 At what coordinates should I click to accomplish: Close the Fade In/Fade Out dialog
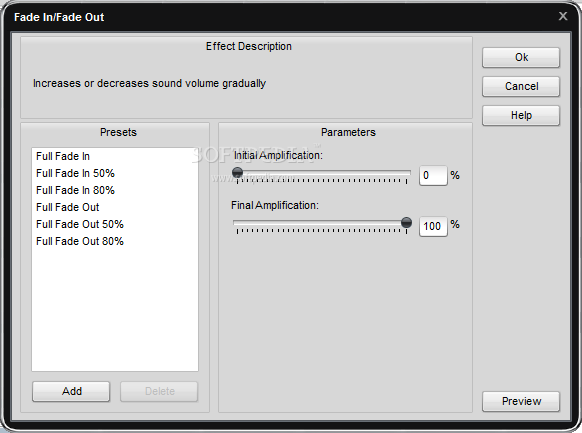tap(563, 16)
